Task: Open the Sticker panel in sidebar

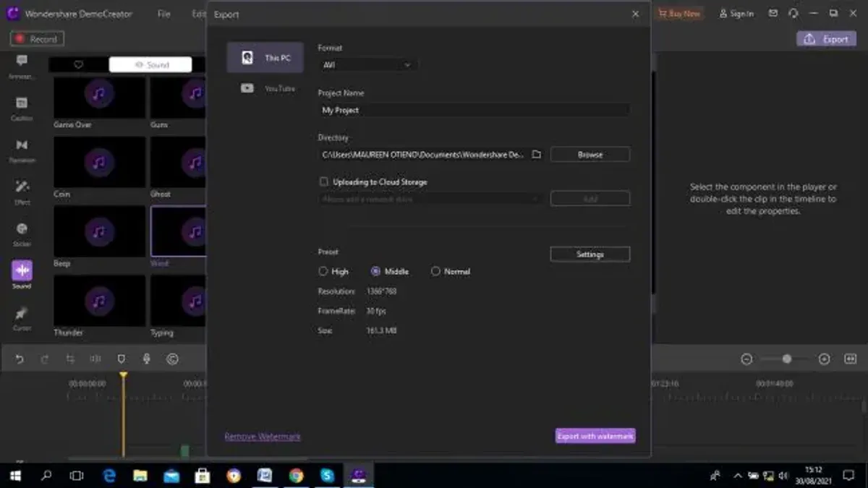Action: [x=22, y=234]
